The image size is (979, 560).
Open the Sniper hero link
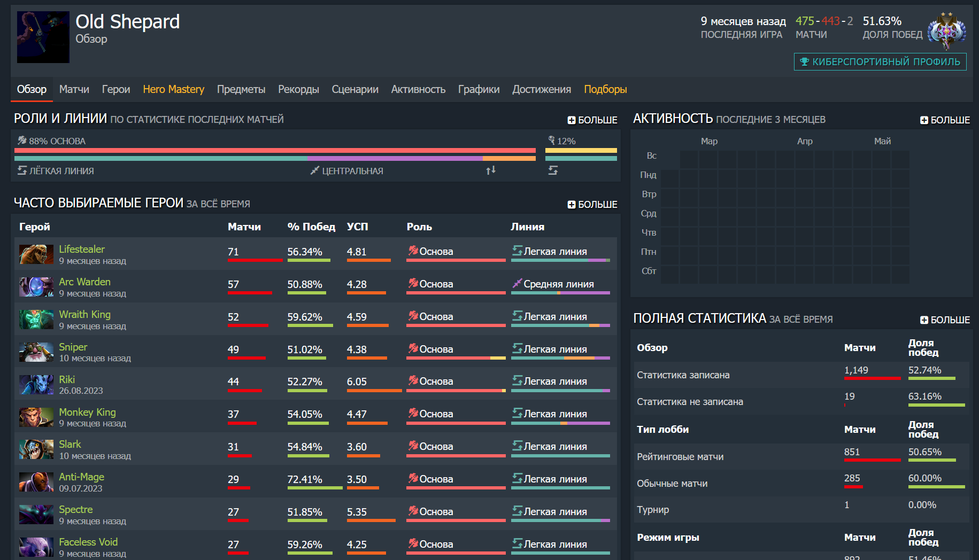tap(73, 347)
